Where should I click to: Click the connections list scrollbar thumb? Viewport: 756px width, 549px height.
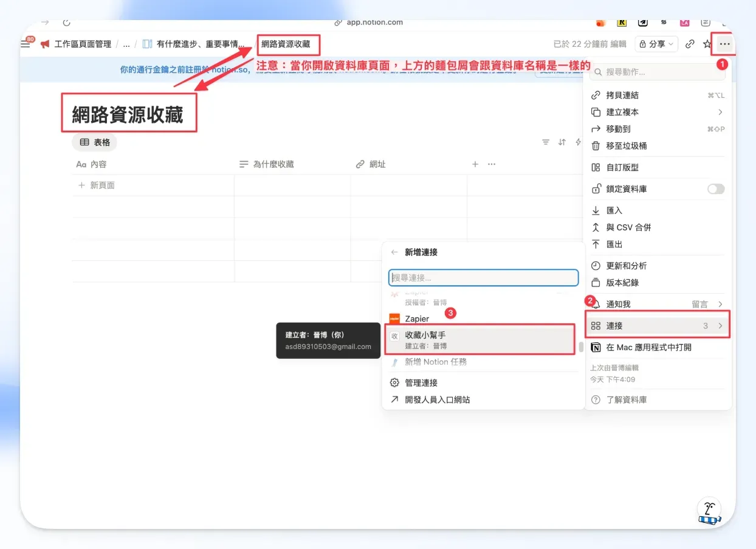click(x=580, y=347)
